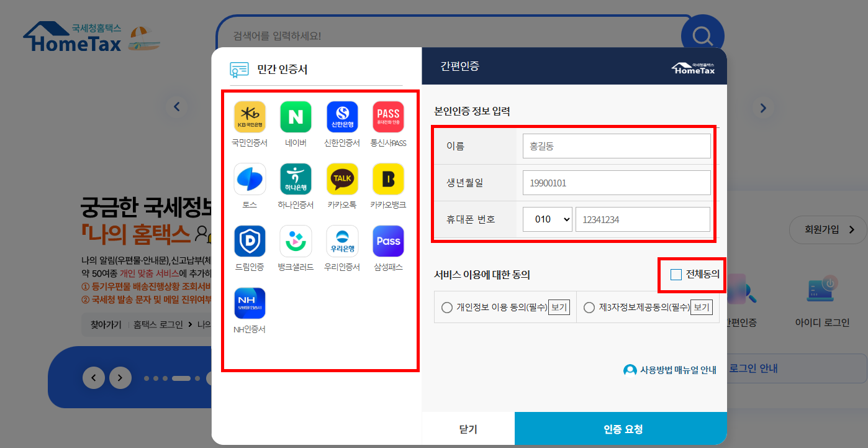The width and height of the screenshot is (868, 448).
Task: Select the 우리인증서 icon
Action: (342, 241)
